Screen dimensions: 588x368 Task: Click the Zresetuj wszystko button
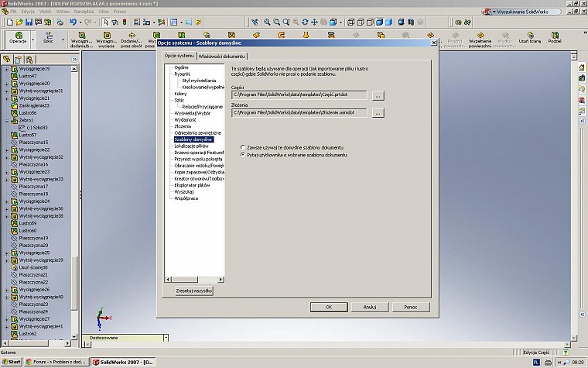coord(194,291)
